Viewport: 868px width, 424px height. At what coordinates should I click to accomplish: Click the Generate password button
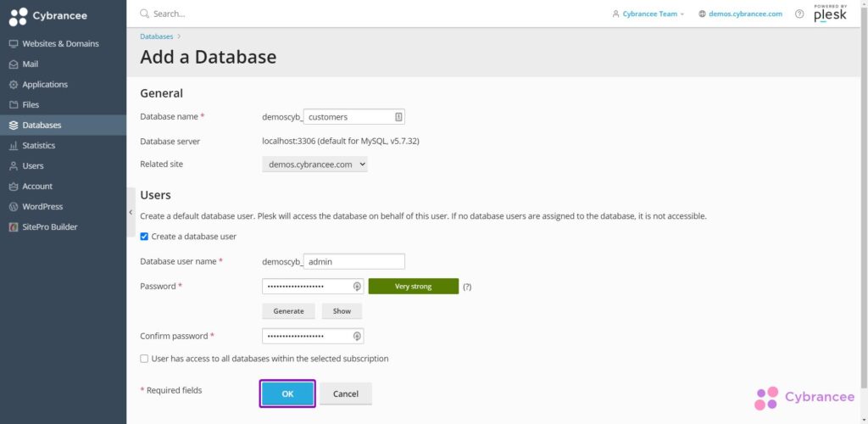click(x=288, y=311)
